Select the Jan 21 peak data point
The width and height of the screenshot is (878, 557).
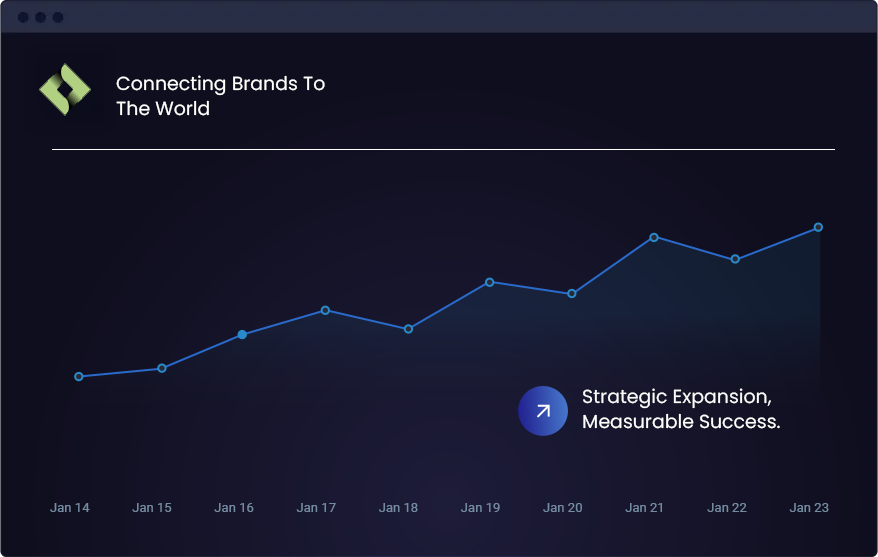654,237
